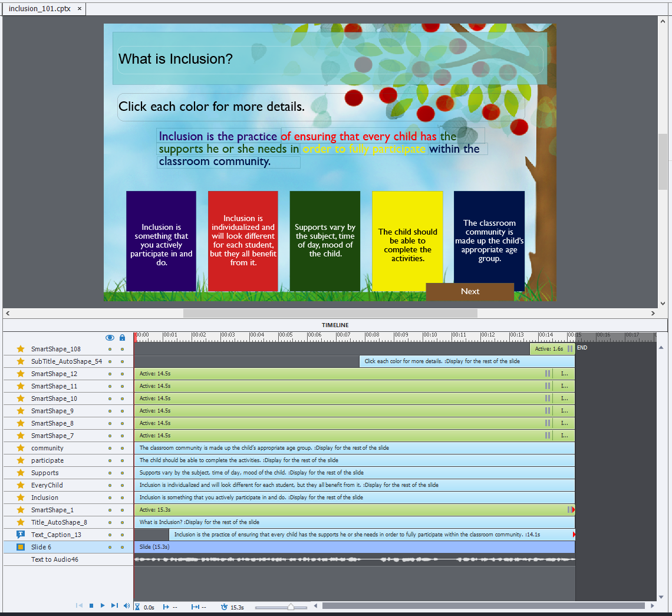Click the Next button on the slide
The width and height of the screenshot is (672, 616).
pos(470,291)
